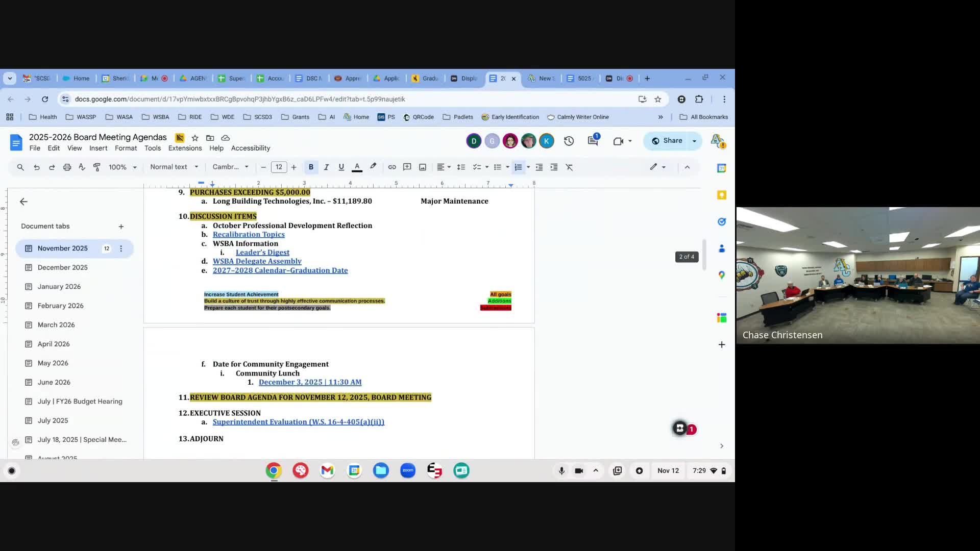Screen dimensions: 980x551
Task: Click the Increase indent icon
Action: [554, 167]
